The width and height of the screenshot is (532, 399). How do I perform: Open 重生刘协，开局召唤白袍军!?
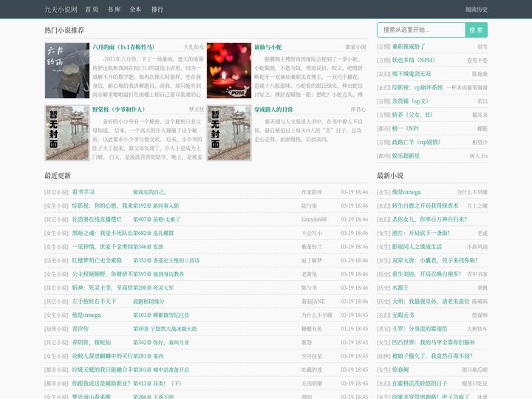pyautogui.click(x=426, y=274)
